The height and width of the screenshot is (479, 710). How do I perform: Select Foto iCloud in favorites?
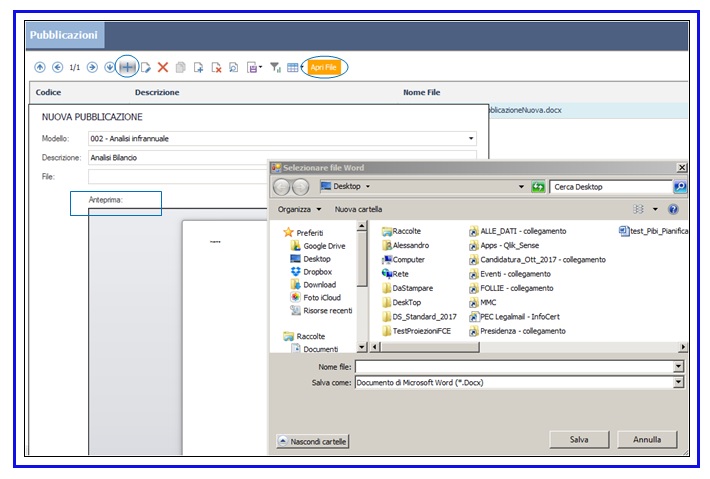pyautogui.click(x=316, y=297)
